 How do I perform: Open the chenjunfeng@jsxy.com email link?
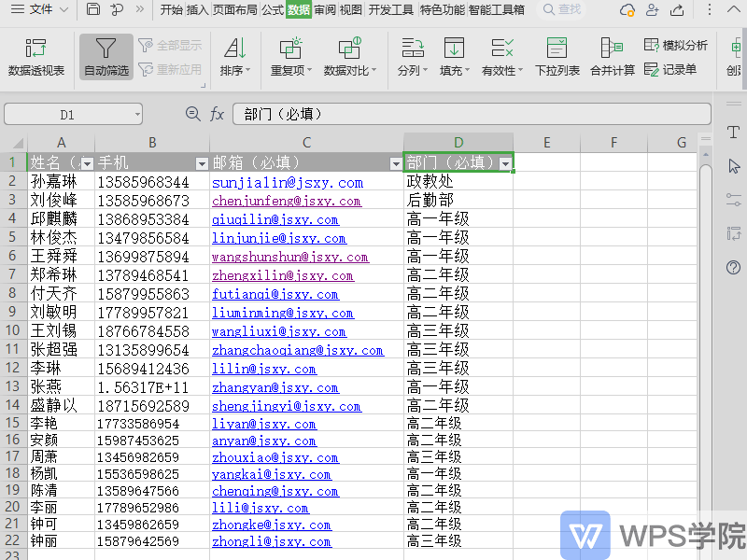click(x=287, y=202)
